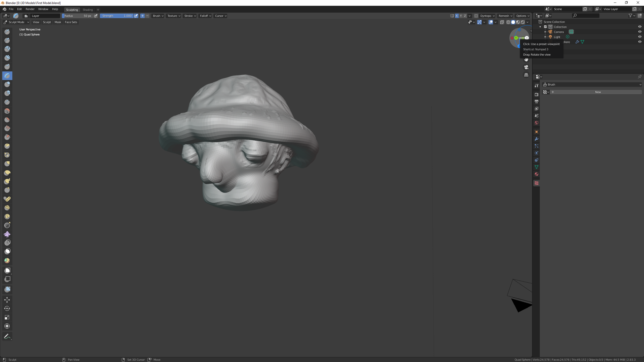
Task: Click the Strength slider
Action: (117, 16)
